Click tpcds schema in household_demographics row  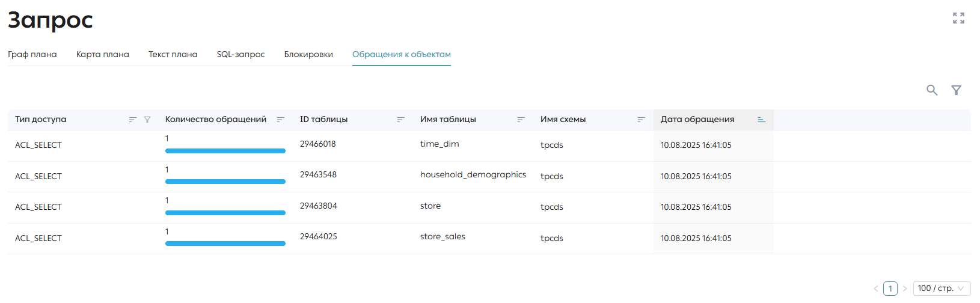pyautogui.click(x=552, y=176)
